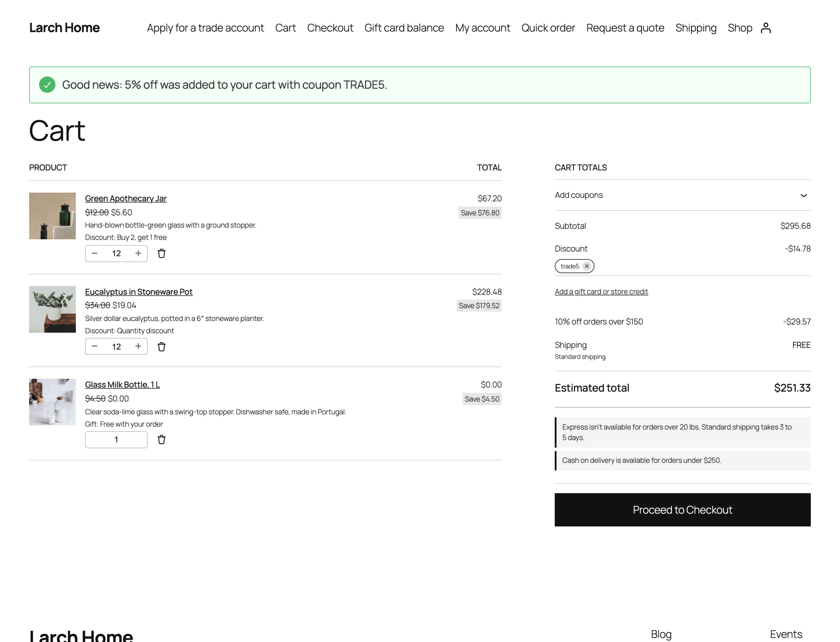Remove Glass Milk Bottle using trash icon

click(x=161, y=439)
